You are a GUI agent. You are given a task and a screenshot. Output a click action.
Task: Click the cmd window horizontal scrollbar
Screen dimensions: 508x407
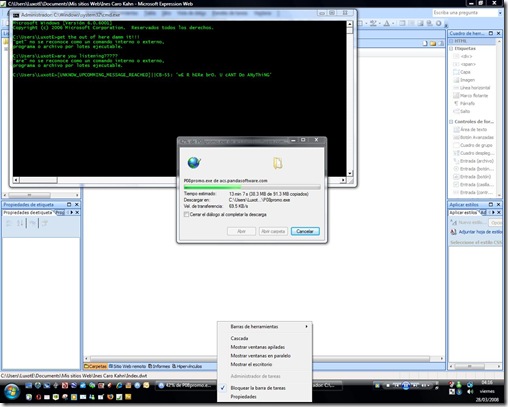pyautogui.click(x=180, y=180)
